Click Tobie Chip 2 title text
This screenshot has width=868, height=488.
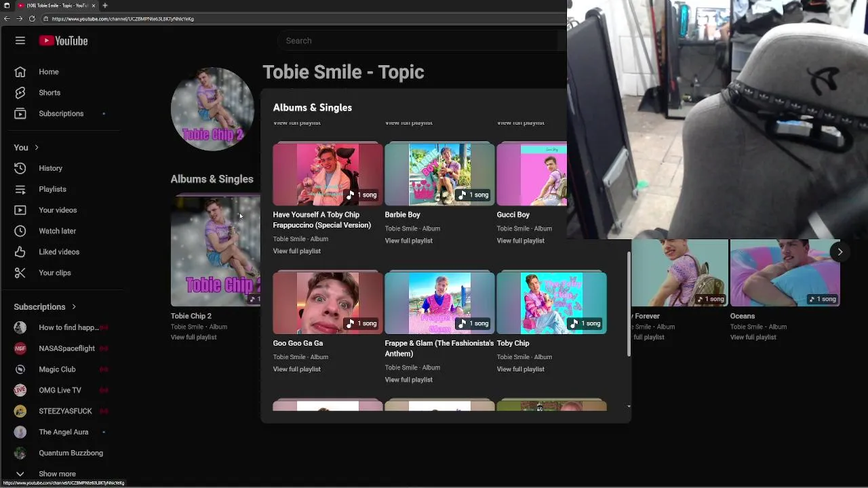[191, 316]
